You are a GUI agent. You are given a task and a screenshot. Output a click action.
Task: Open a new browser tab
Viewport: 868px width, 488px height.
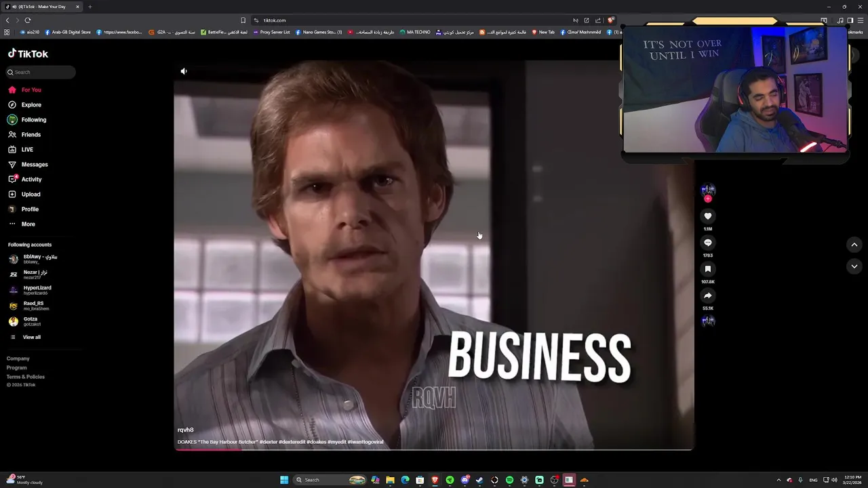pos(90,7)
